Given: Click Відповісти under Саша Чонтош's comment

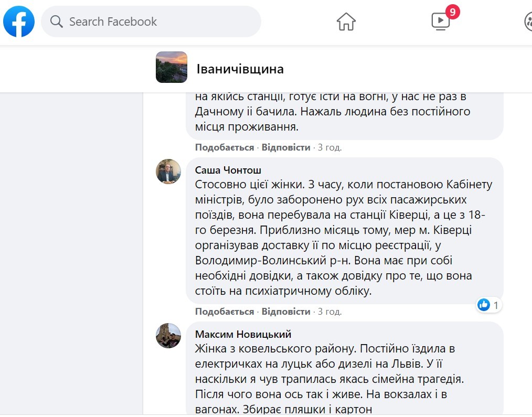Looking at the screenshot, I should point(286,312).
